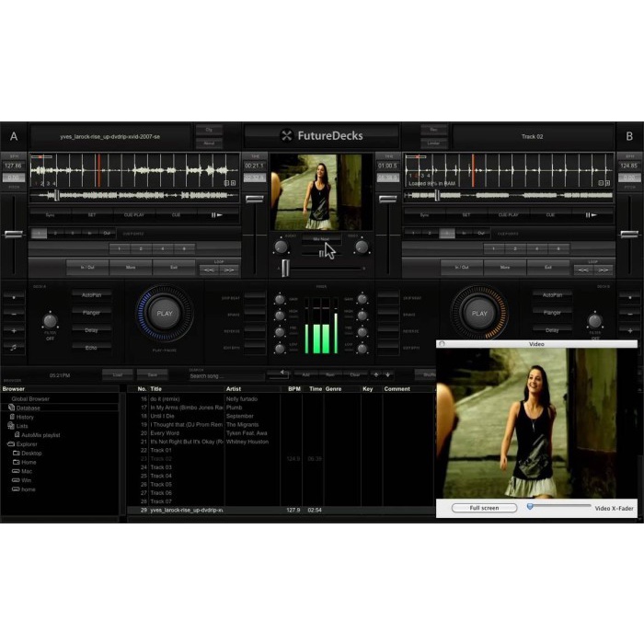
Task: Sort playlist by Key column header
Action: (x=368, y=388)
